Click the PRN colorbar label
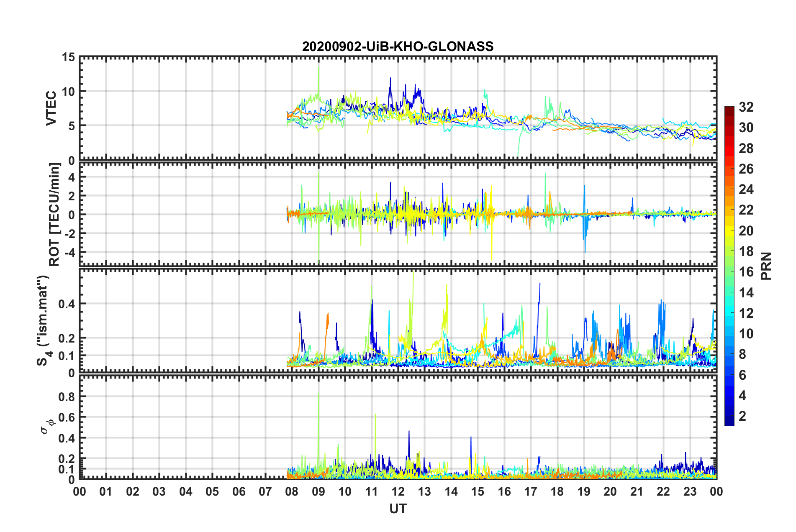 pos(766,266)
